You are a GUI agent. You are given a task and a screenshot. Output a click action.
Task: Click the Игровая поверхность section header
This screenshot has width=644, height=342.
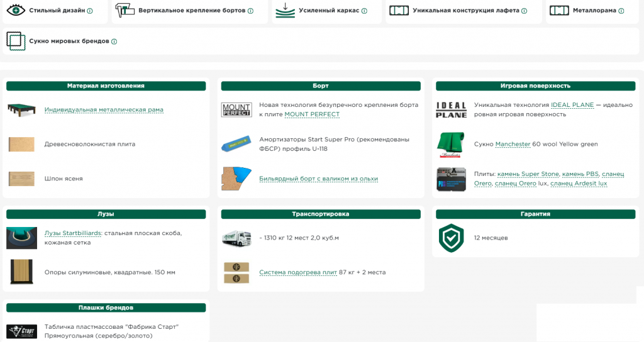point(536,85)
